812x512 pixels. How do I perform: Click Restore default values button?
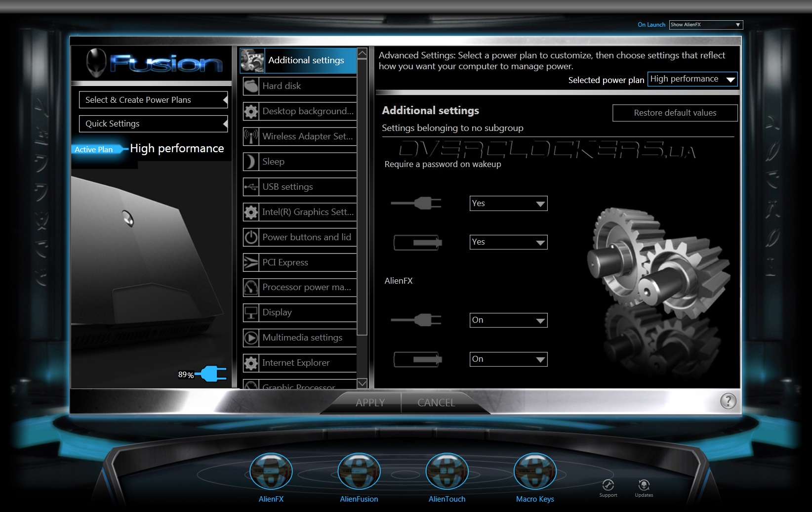(675, 113)
